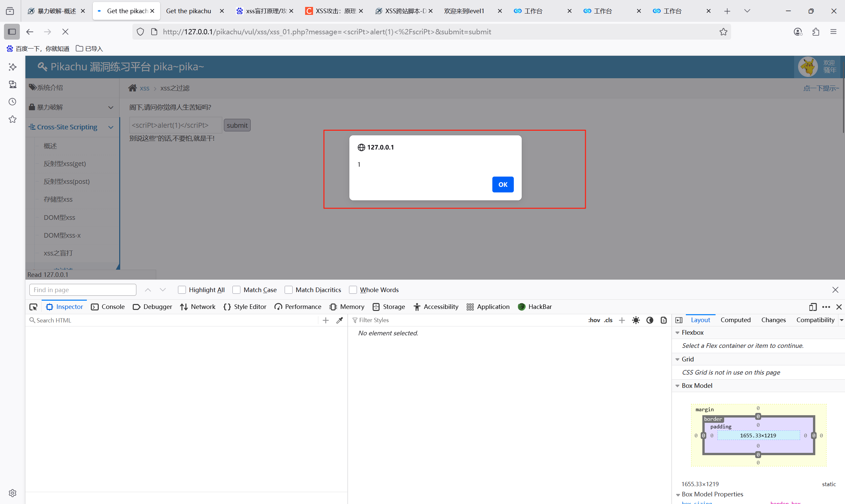This screenshot has width=845, height=504.
Task: Open 反射型xss(get) sidebar link
Action: pos(65,164)
